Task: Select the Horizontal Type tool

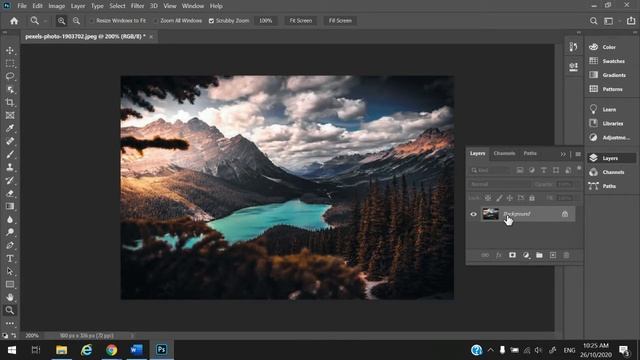Action: tap(10, 258)
